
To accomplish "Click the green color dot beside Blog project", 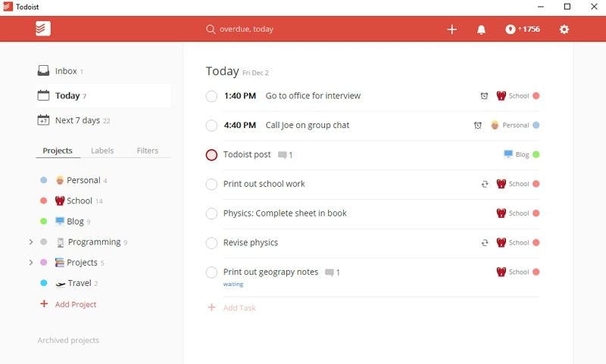I will (44, 222).
